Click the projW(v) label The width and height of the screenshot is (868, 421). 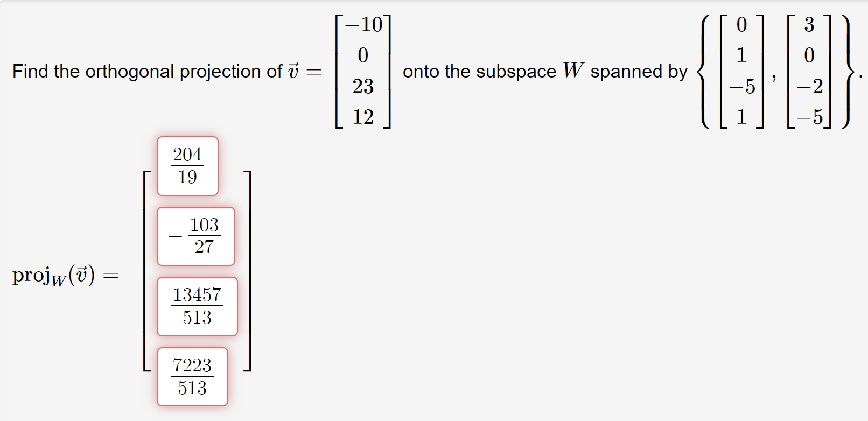(x=65, y=276)
